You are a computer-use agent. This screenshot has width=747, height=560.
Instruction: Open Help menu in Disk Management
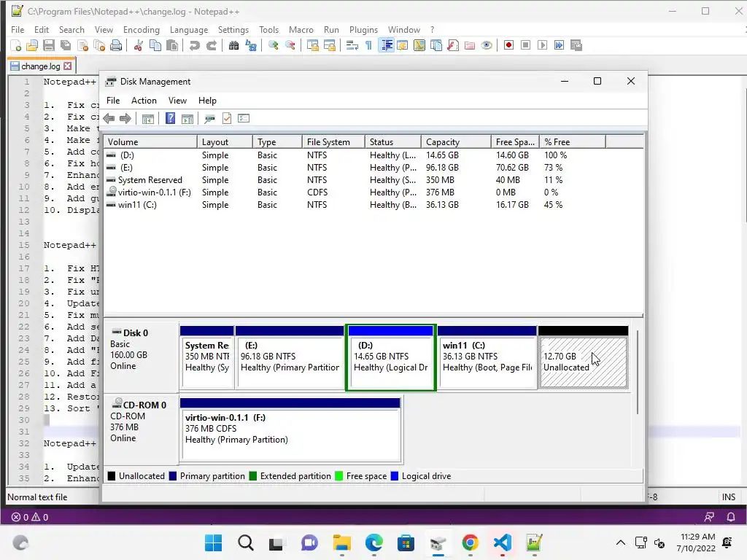pos(207,101)
